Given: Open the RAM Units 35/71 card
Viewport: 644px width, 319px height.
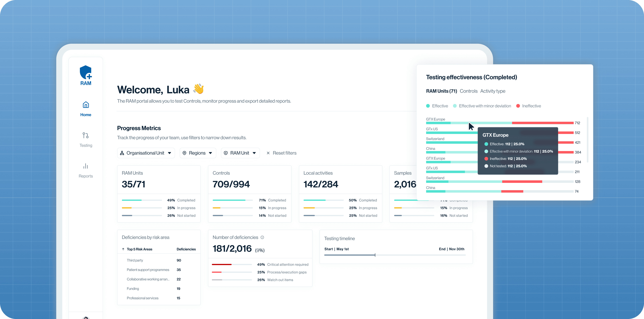Looking at the screenshot, I should (x=159, y=194).
